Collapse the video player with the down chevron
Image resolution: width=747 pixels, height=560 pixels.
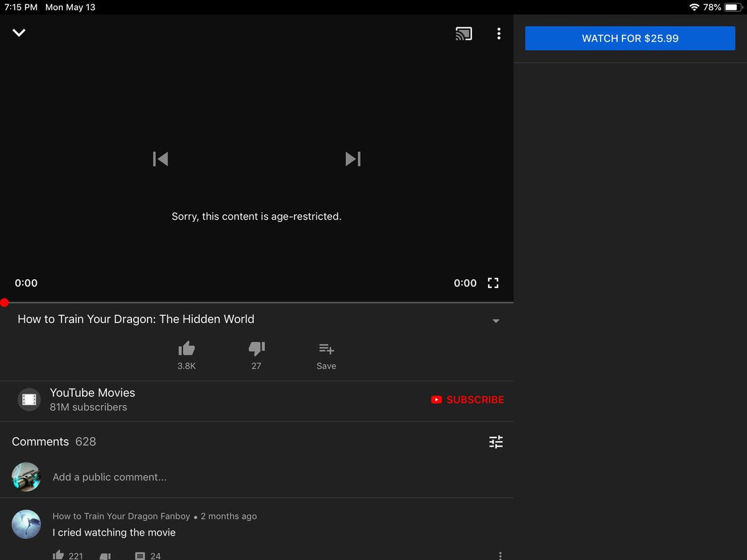(x=19, y=32)
